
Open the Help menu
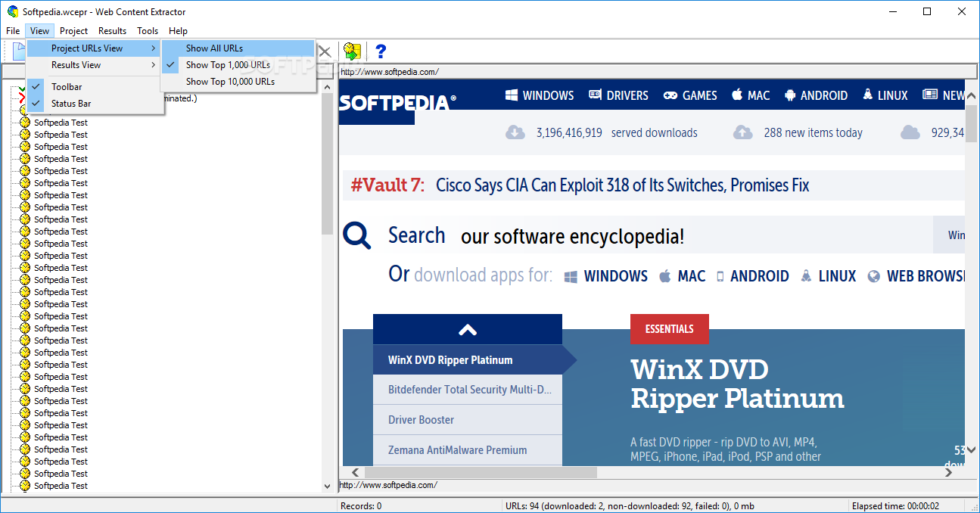click(x=179, y=31)
